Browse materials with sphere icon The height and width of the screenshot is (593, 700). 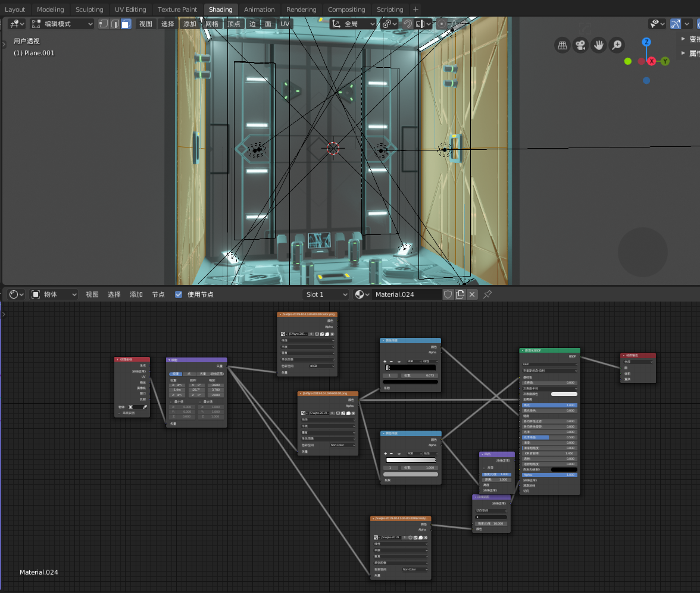(362, 294)
